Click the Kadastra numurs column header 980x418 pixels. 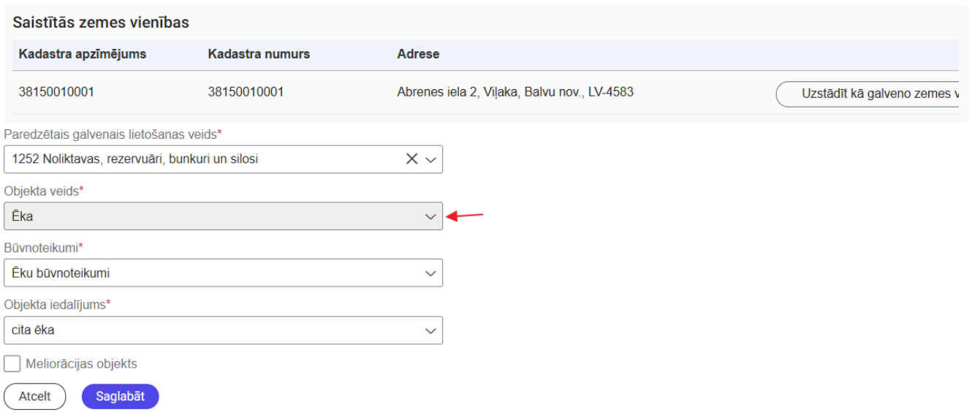coord(259,55)
